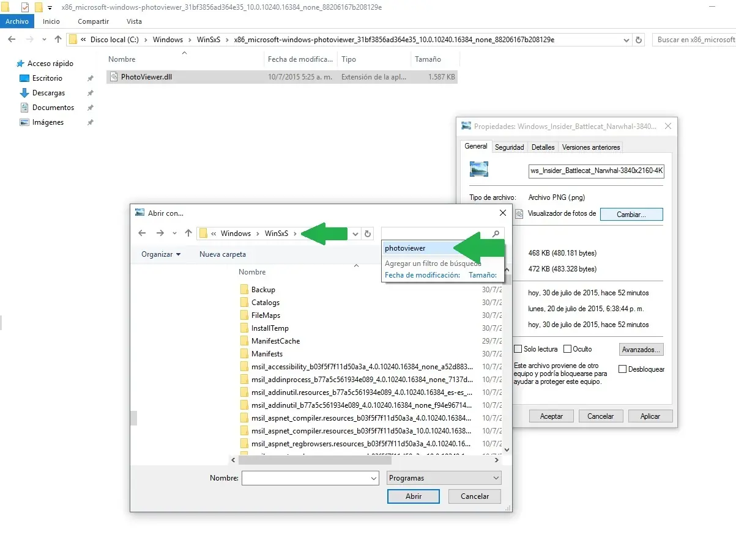
Task: Sort by Fecha de modificación column
Action: click(301, 59)
